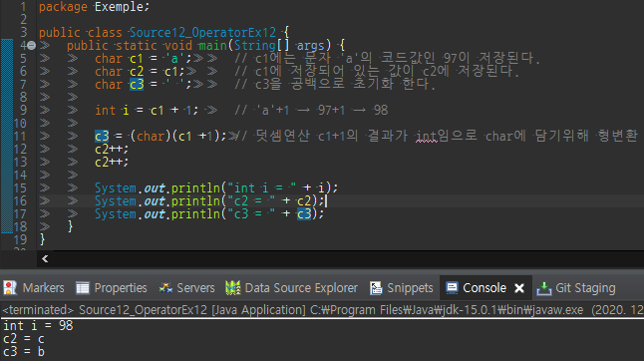
Task: Click the underlined 'int' in the comment
Action: [427, 136]
